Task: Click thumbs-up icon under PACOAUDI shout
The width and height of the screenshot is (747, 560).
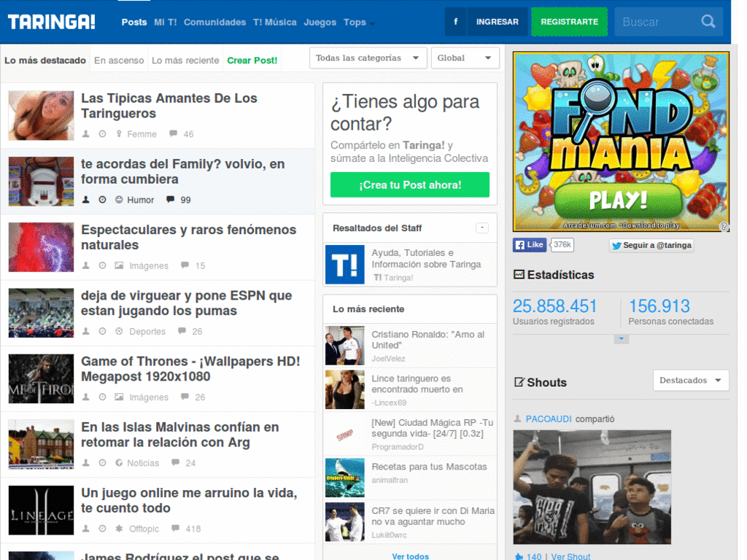Action: [519, 556]
